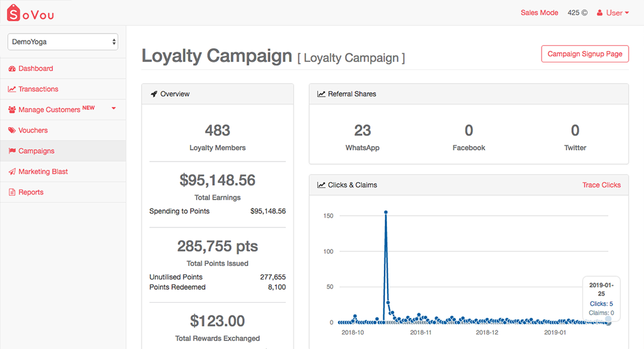Click the 2018-11 axis label
This screenshot has height=349, width=644.
421,332
